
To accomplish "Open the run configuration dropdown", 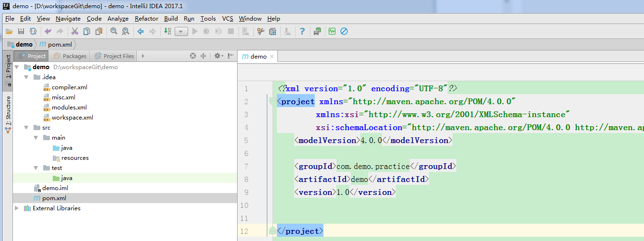I will (181, 32).
